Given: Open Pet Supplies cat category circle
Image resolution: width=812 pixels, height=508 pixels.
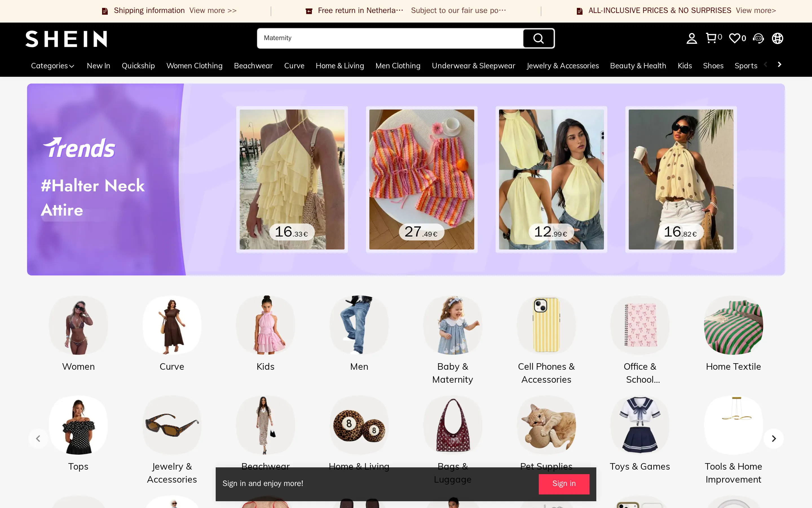Looking at the screenshot, I should click(546, 425).
